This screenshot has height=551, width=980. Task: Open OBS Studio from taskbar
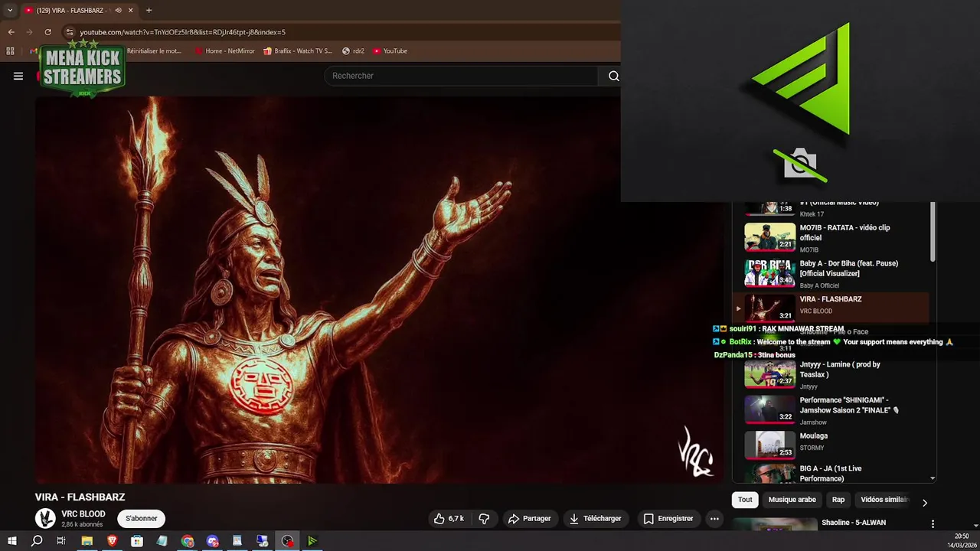(287, 541)
